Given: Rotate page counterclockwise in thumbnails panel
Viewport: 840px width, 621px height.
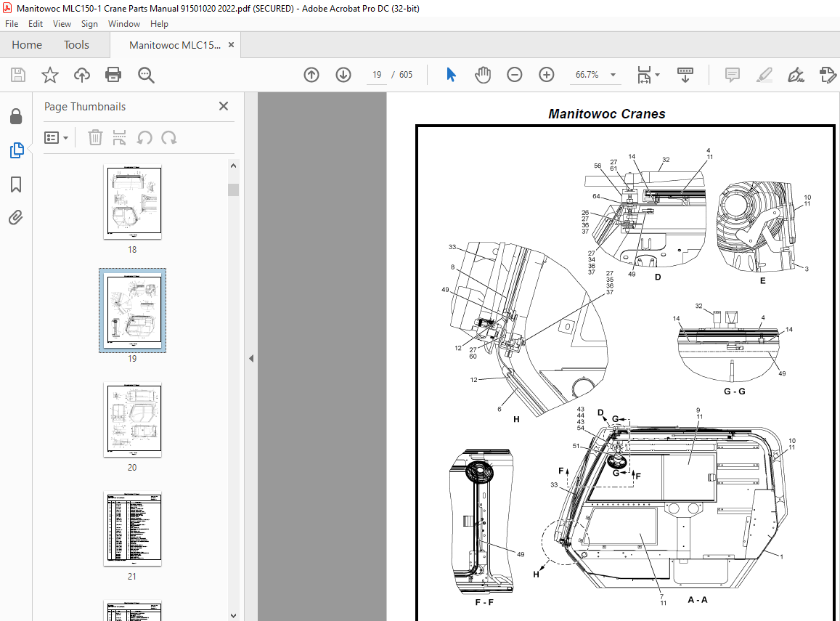Looking at the screenshot, I should point(144,138).
